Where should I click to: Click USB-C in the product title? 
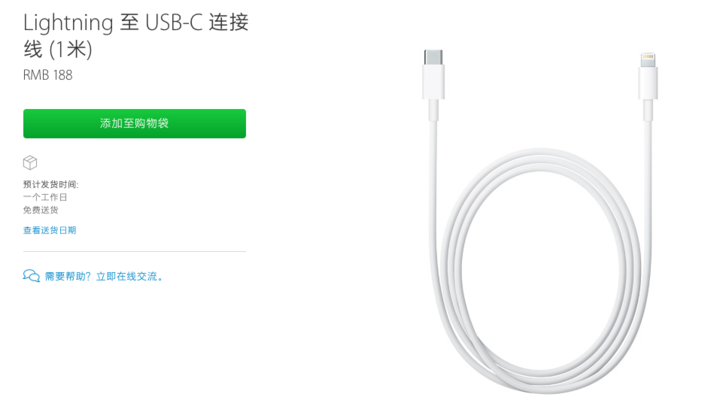tap(174, 22)
